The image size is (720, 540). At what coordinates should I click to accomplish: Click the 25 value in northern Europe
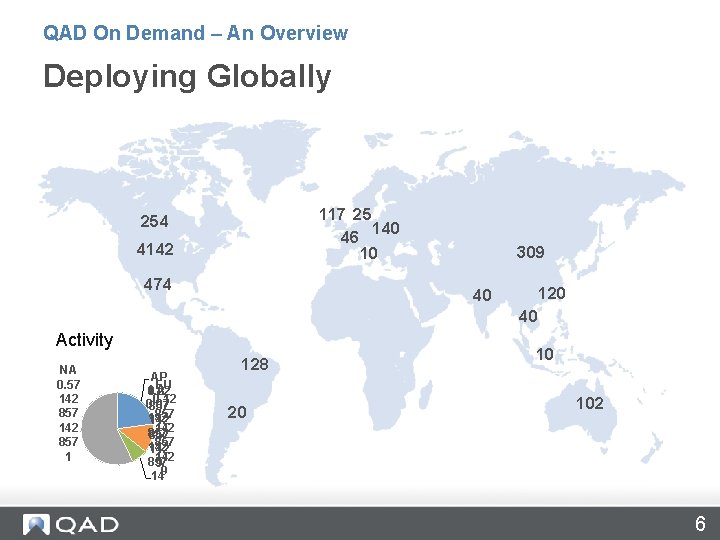(362, 214)
